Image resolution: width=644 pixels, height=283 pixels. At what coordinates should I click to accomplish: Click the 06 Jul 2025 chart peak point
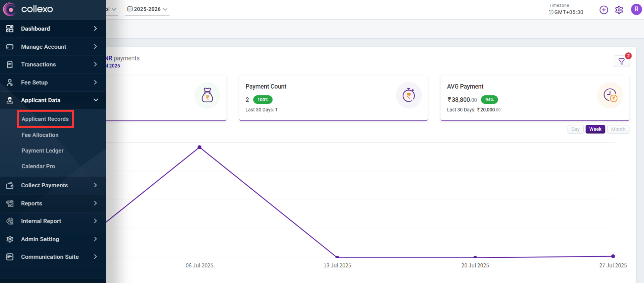point(199,147)
